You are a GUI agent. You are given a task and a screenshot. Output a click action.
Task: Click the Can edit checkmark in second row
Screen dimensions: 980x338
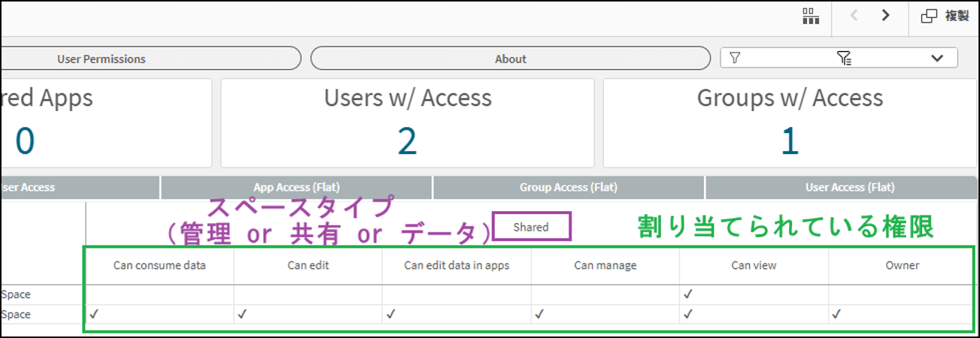[241, 315]
